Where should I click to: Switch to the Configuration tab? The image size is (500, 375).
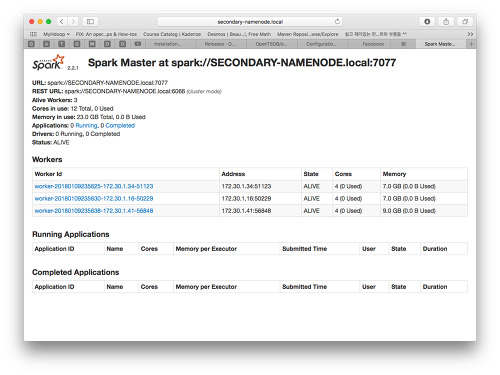(x=322, y=44)
